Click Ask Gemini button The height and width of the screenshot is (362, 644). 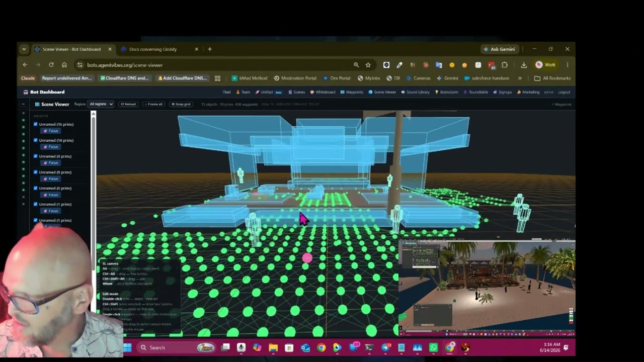pos(499,49)
